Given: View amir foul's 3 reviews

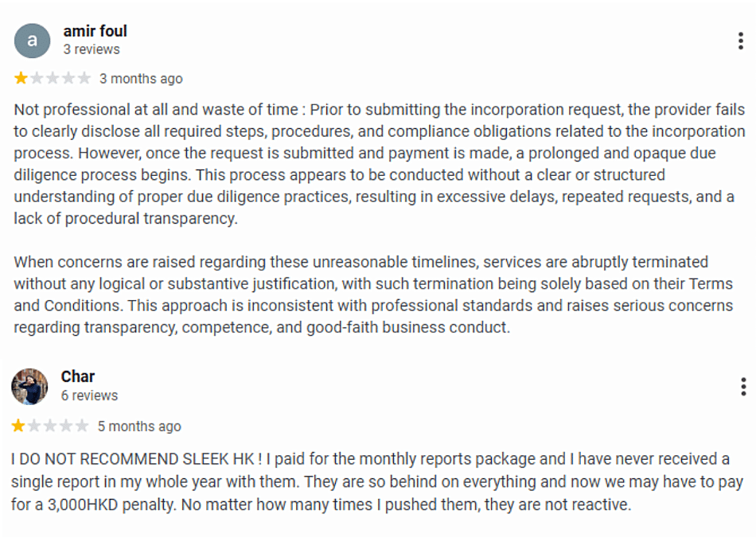Looking at the screenshot, I should (92, 49).
